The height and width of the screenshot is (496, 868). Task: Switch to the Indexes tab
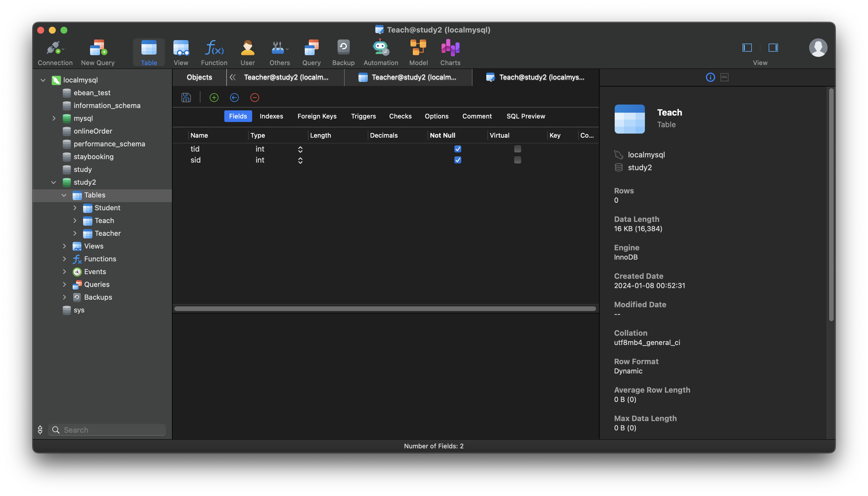pos(271,116)
